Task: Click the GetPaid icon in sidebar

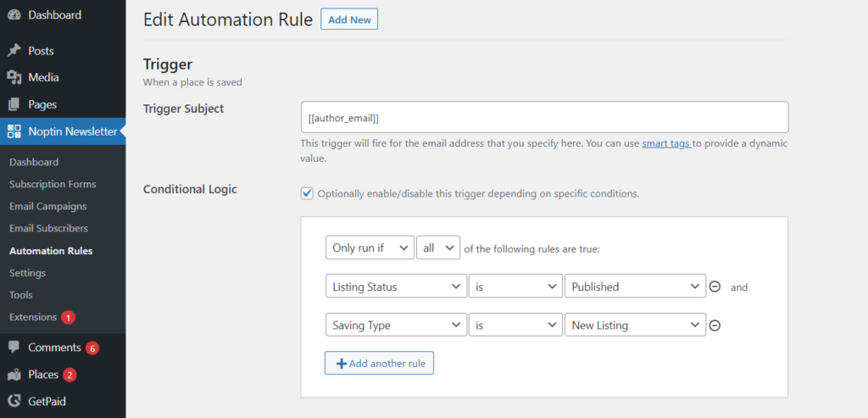Action: (x=14, y=402)
